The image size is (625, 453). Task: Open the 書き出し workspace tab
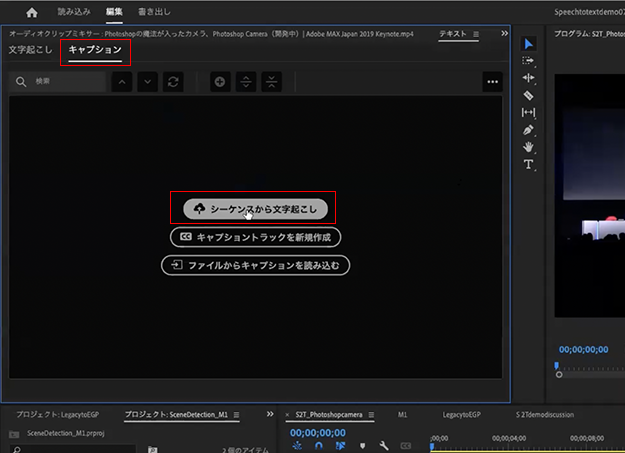(155, 12)
